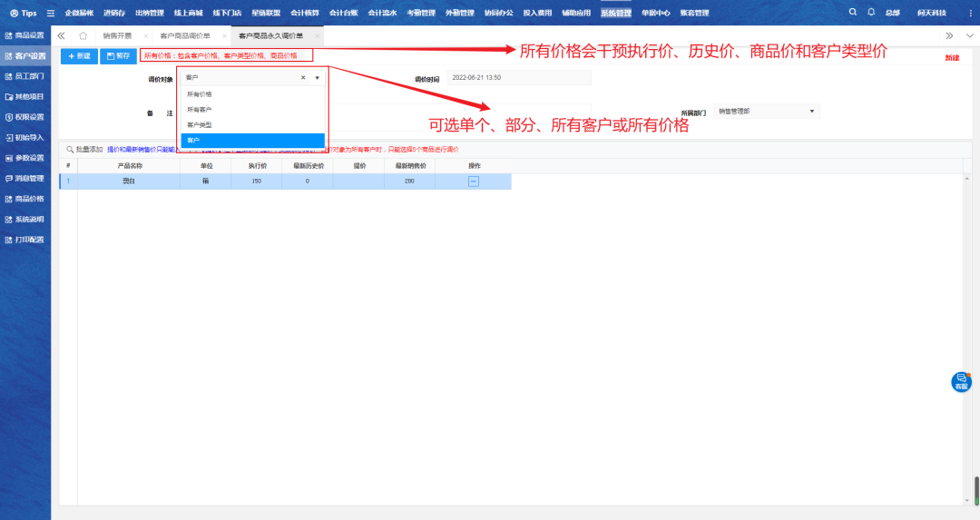Collapse sidebar using hamburger menu icon
Viewport: 980px width, 520px height.
click(x=50, y=13)
